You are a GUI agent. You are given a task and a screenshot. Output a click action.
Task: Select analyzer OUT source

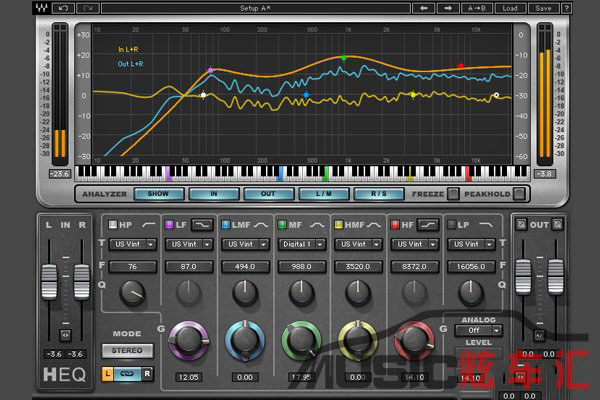269,194
